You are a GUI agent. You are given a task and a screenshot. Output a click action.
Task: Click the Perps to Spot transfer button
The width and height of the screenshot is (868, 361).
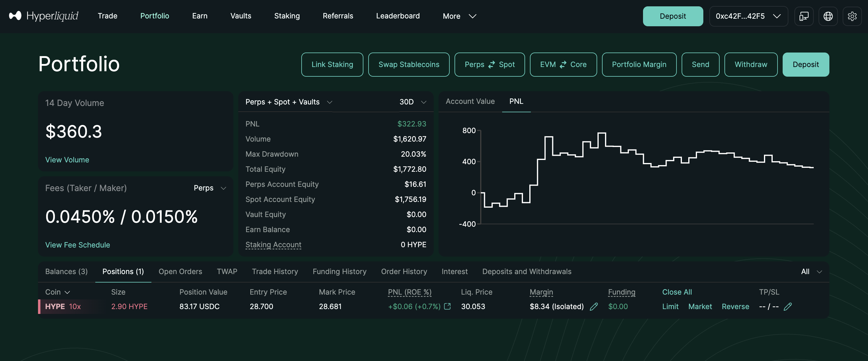pyautogui.click(x=489, y=64)
